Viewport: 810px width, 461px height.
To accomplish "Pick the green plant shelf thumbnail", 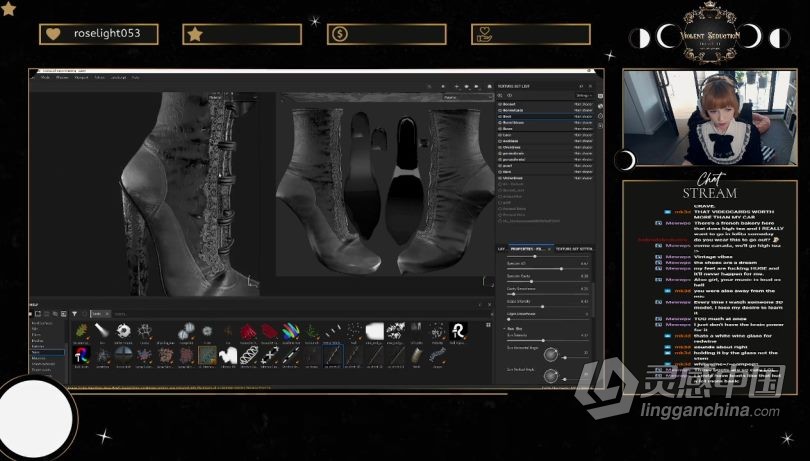I will [x=311, y=330].
